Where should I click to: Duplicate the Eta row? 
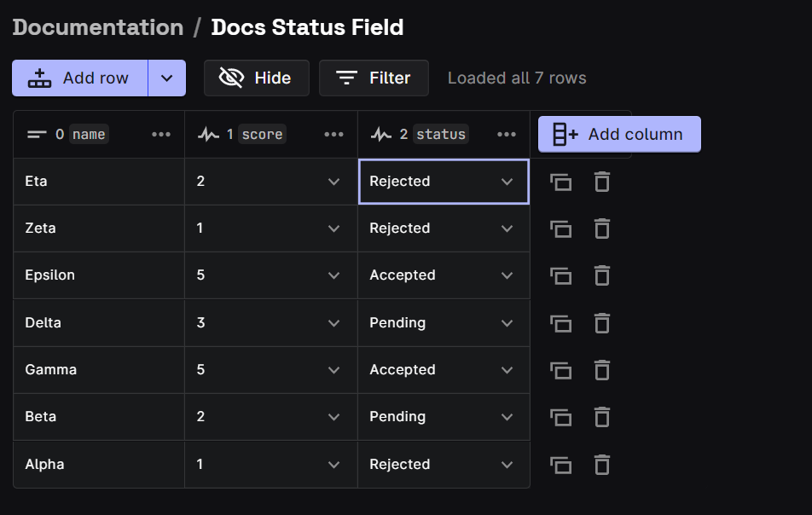coord(560,182)
